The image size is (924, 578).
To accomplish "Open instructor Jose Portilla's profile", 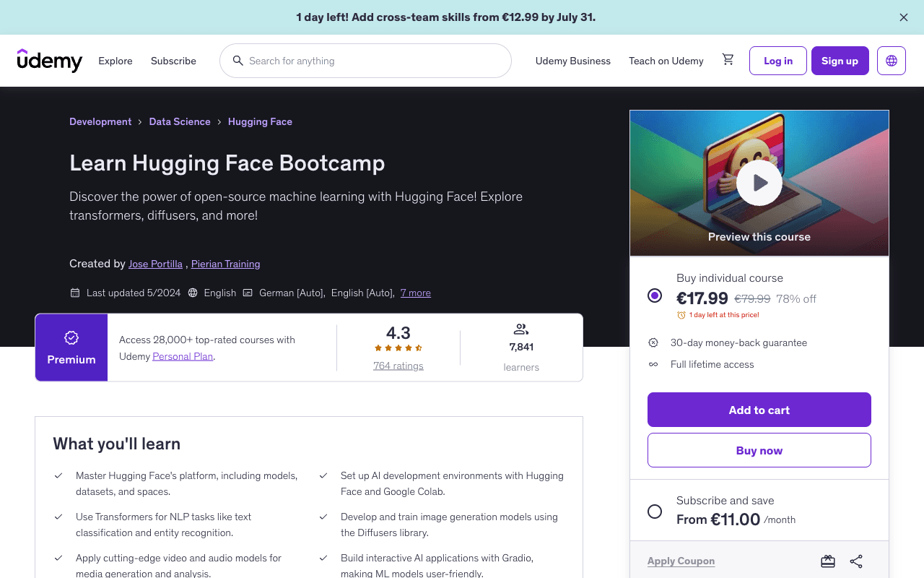I will pyautogui.click(x=155, y=264).
